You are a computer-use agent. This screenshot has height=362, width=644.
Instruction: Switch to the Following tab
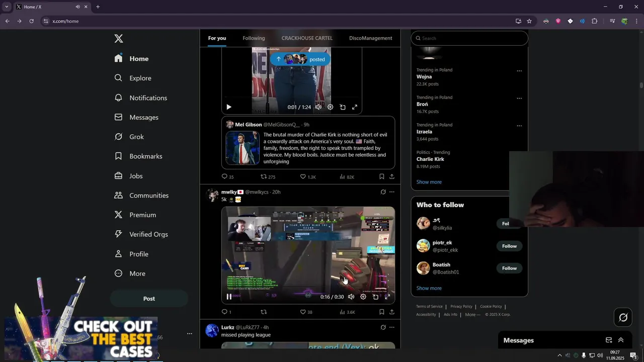254,38
